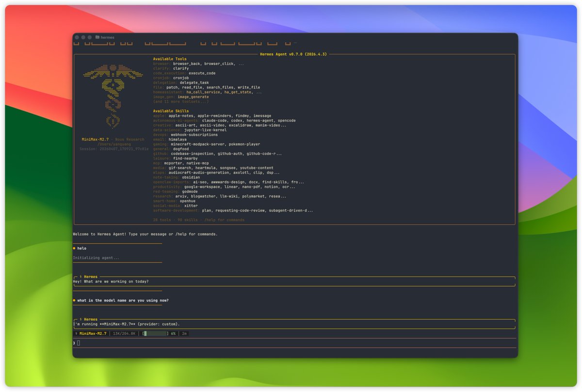Select the "leisure: find-nearby" row
The image size is (582, 392).
point(176,159)
